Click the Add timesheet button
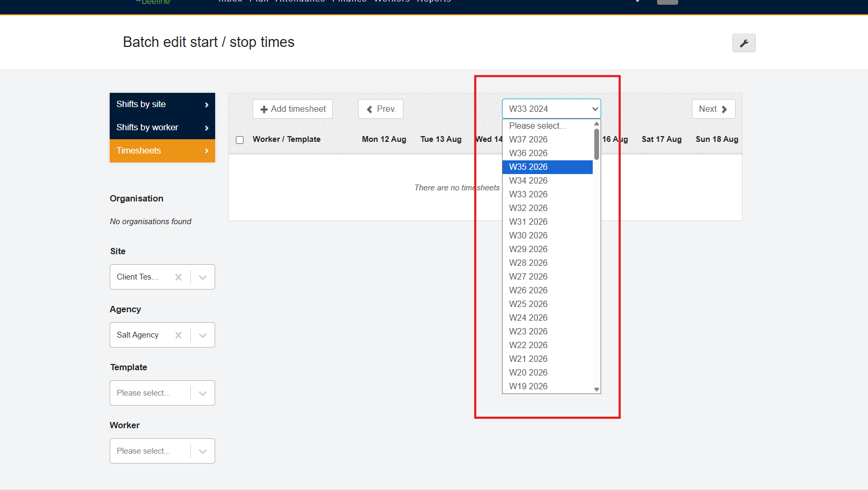868x490 pixels. click(x=293, y=109)
